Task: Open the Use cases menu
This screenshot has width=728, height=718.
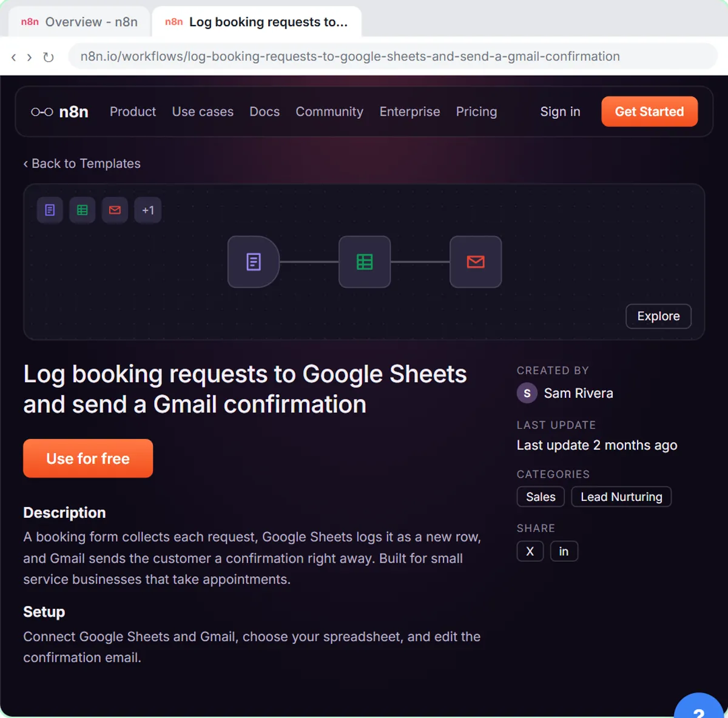Action: coord(203,112)
